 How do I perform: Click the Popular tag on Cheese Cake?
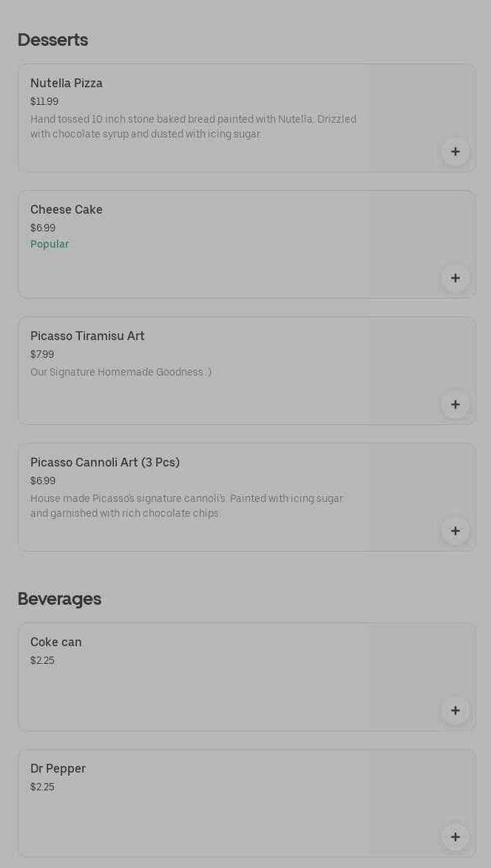point(50,244)
